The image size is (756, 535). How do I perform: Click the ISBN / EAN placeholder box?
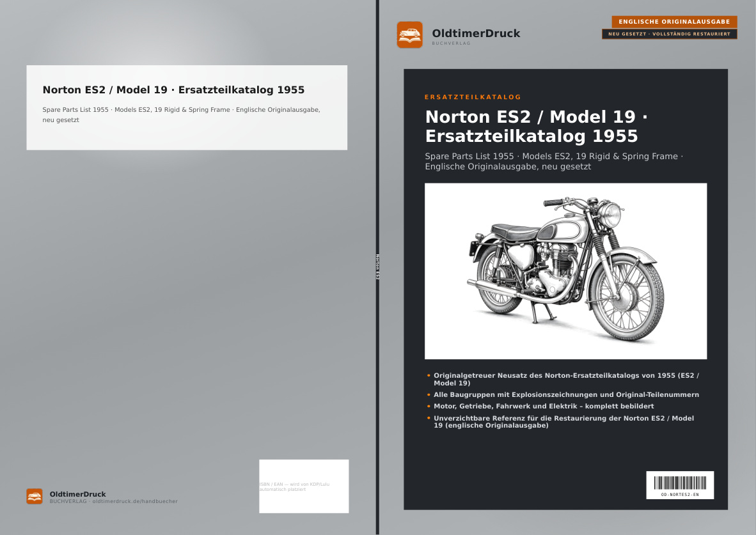[304, 486]
